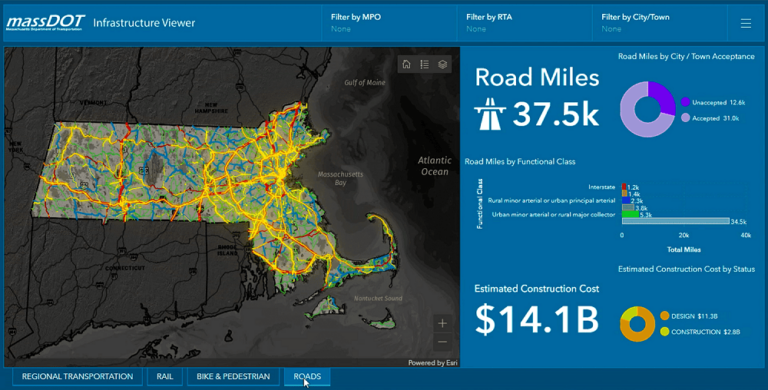The width and height of the screenshot is (768, 390).
Task: Click the map home extent icon
Action: coord(406,64)
